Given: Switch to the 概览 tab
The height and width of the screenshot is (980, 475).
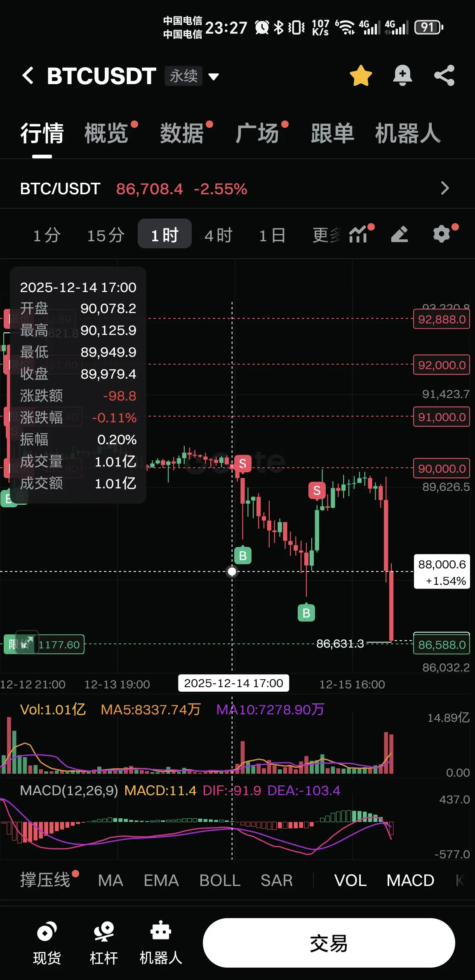Looking at the screenshot, I should [106, 133].
